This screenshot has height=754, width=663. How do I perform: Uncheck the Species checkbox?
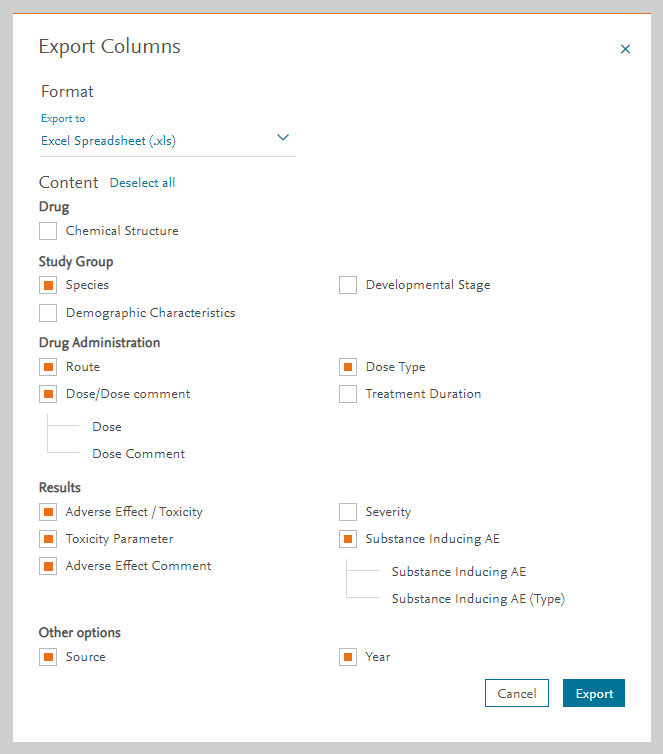point(48,285)
